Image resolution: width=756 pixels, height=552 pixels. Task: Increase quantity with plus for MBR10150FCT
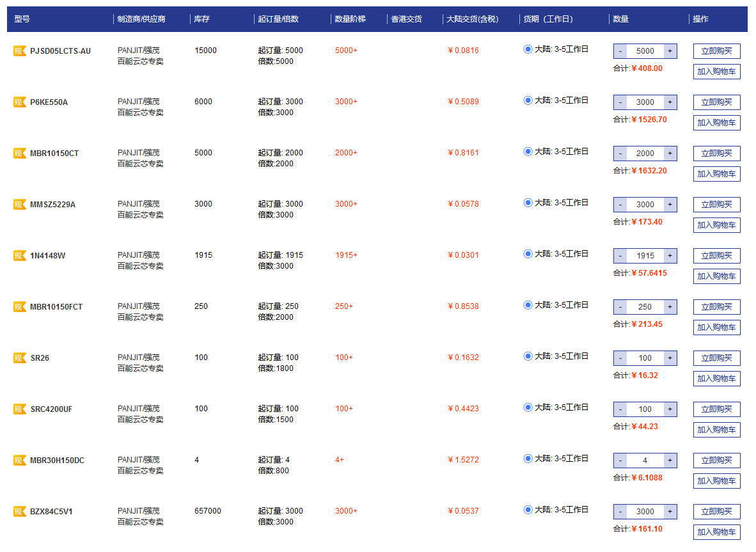670,306
